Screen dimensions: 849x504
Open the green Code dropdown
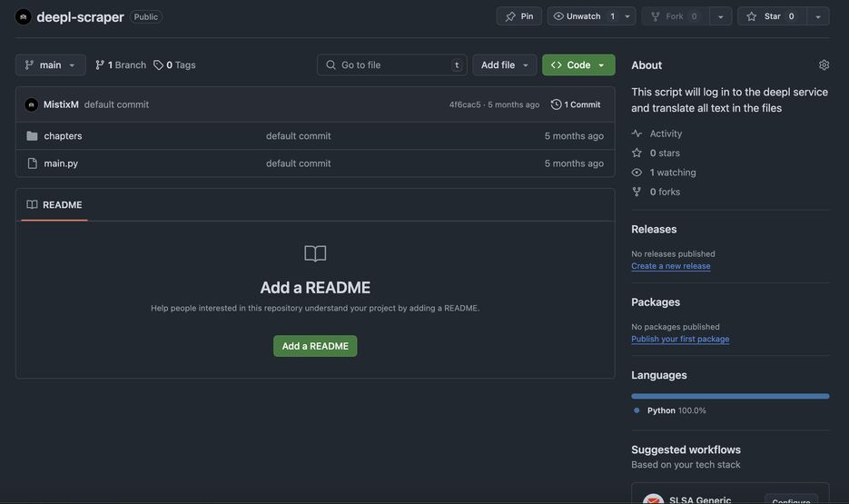coord(578,65)
